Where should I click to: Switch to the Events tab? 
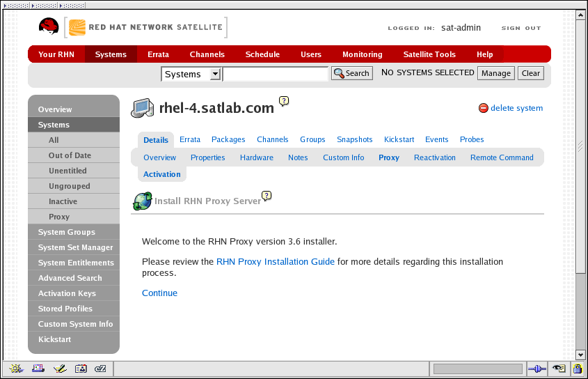(436, 140)
